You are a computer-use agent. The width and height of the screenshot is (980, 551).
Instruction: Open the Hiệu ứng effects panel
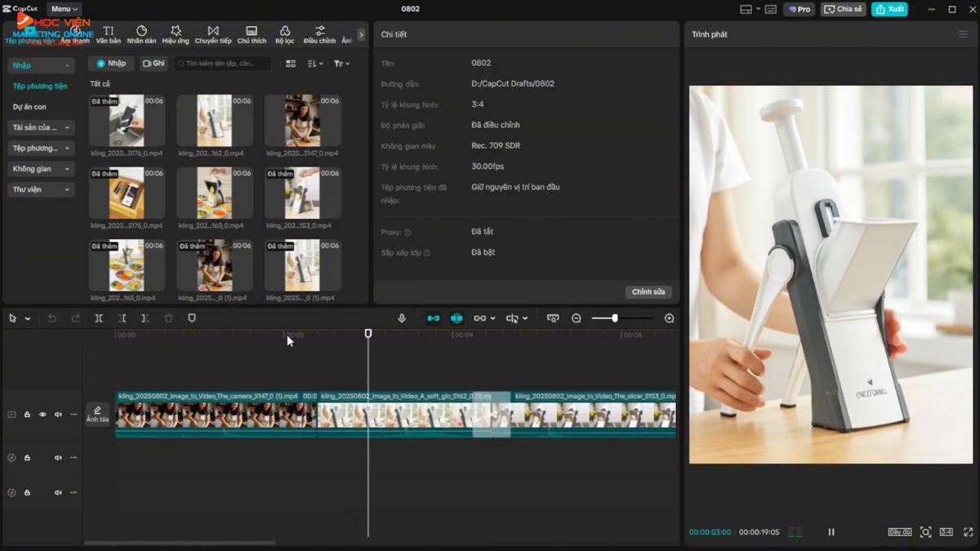point(176,34)
